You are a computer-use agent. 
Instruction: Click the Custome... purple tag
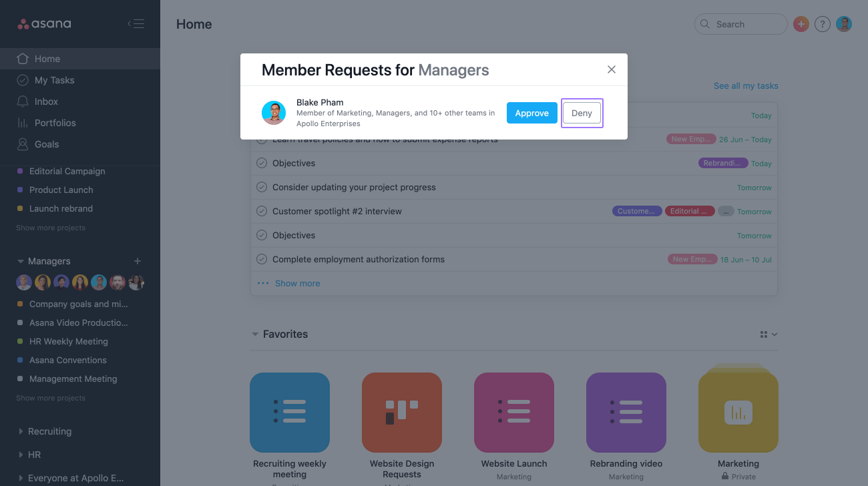pyautogui.click(x=637, y=211)
